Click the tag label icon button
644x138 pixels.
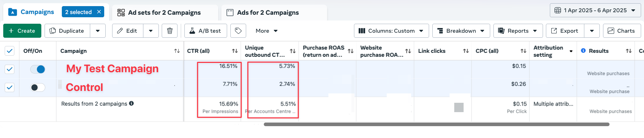(x=238, y=31)
